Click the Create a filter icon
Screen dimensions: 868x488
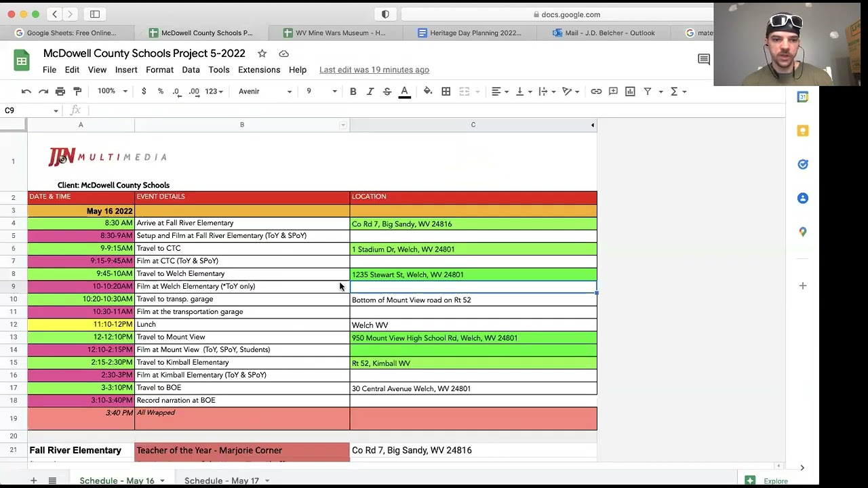coord(648,91)
